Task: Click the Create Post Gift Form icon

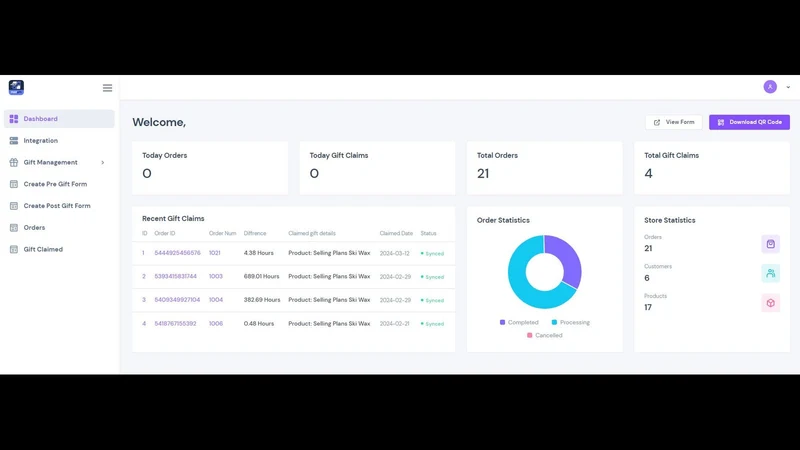Action: tap(14, 206)
